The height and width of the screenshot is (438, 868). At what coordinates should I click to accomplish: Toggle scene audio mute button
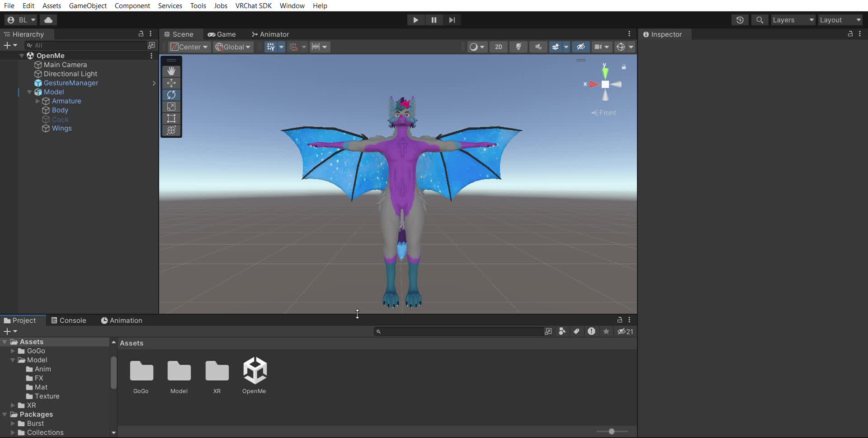(x=538, y=47)
